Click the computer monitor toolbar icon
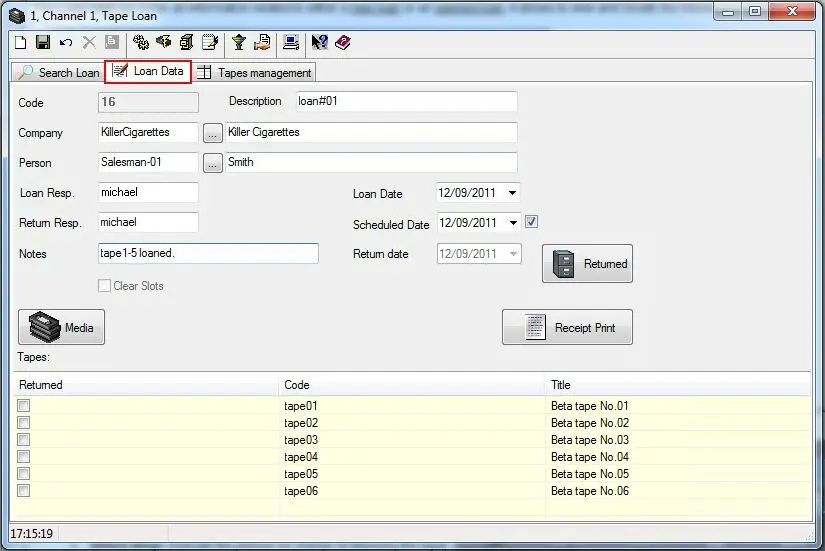This screenshot has height=551, width=825. coord(291,43)
